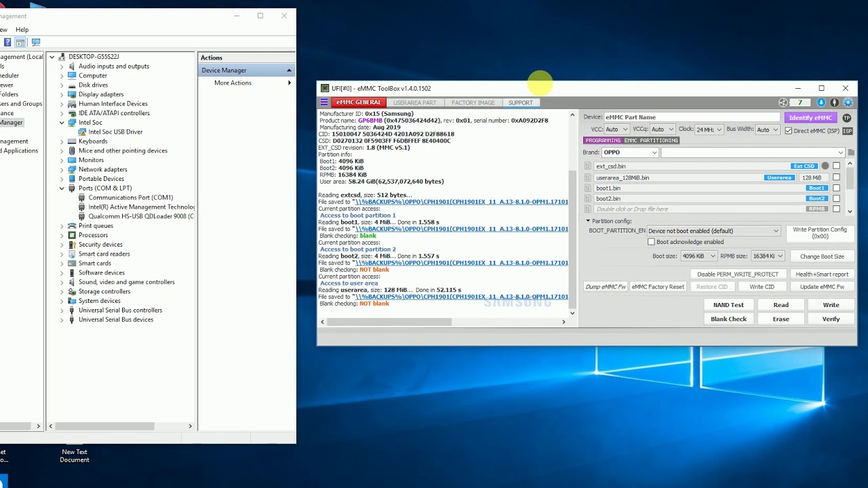The width and height of the screenshot is (868, 488).
Task: Click the partition file list vertical scrollbar
Action: pyautogui.click(x=850, y=188)
